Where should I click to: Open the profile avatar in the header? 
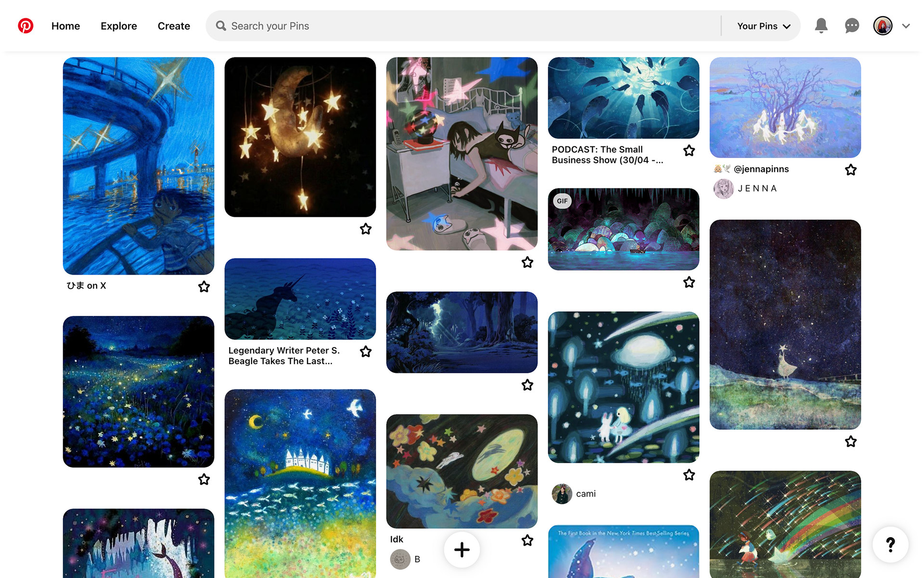click(883, 26)
